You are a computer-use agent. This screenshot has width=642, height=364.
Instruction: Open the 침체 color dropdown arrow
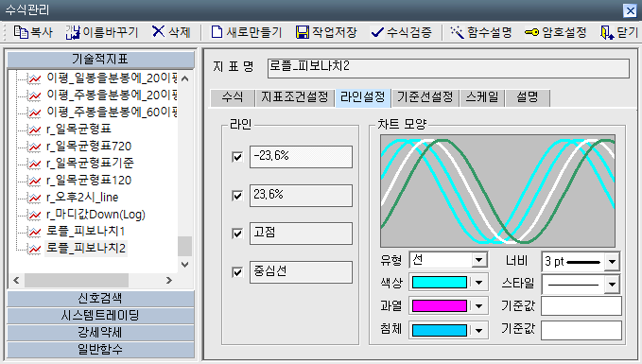click(x=478, y=330)
